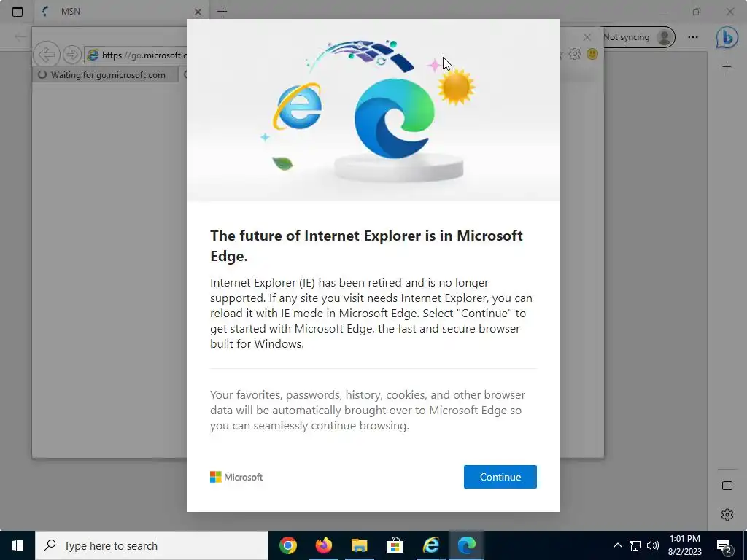Screen dimensions: 747x560
Task: Click the Internet Explorer smiley feedback icon
Action: [592, 54]
